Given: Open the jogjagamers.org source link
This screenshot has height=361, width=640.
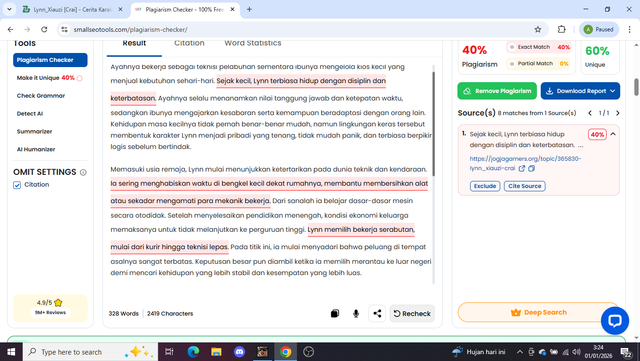Looking at the screenshot, I should click(525, 163).
